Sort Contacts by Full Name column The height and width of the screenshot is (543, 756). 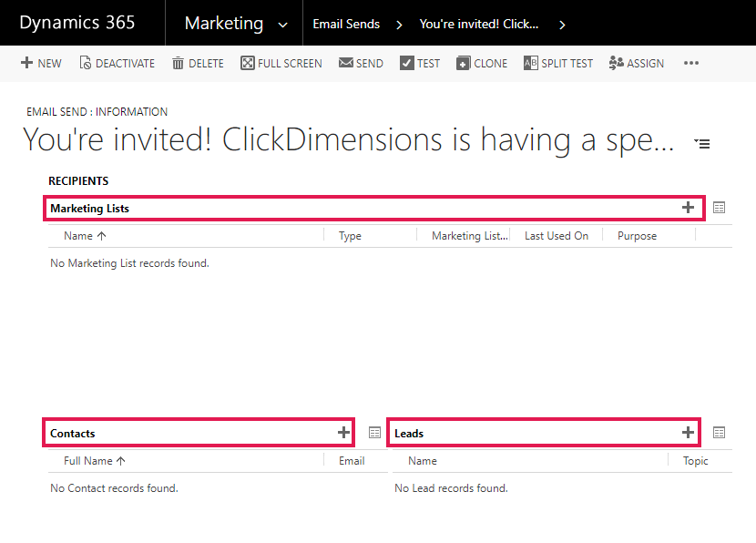95,460
